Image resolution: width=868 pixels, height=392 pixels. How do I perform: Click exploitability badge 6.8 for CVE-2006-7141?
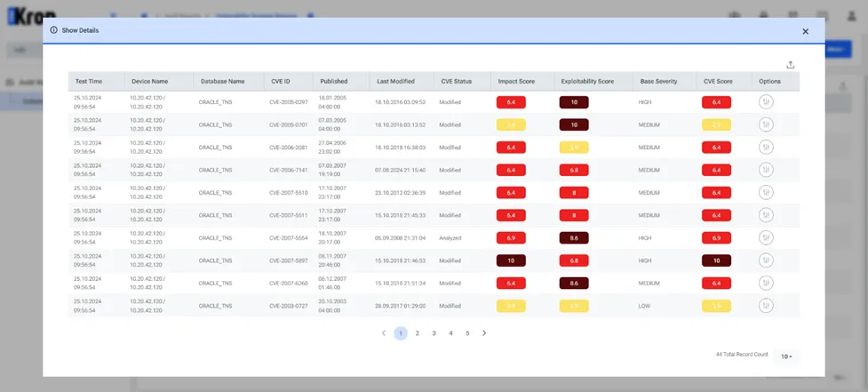[x=574, y=170]
